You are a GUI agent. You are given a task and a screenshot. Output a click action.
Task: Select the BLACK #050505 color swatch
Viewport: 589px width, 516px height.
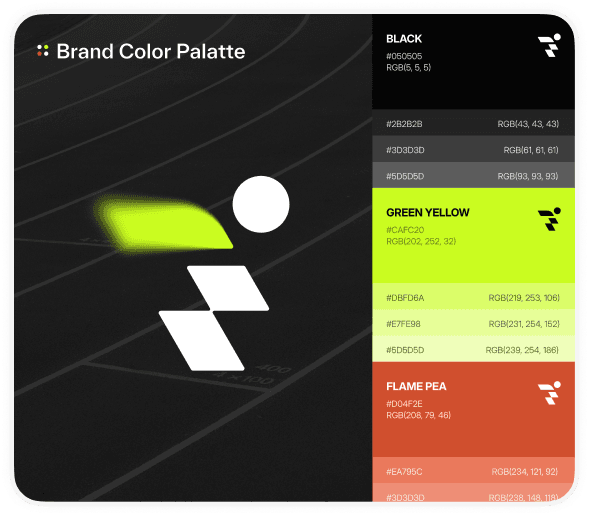click(x=473, y=62)
